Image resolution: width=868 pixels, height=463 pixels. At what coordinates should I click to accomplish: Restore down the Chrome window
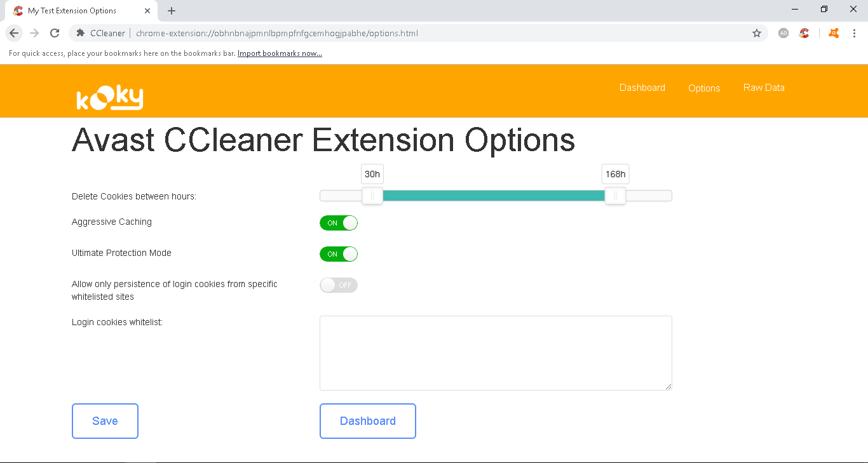pyautogui.click(x=824, y=9)
